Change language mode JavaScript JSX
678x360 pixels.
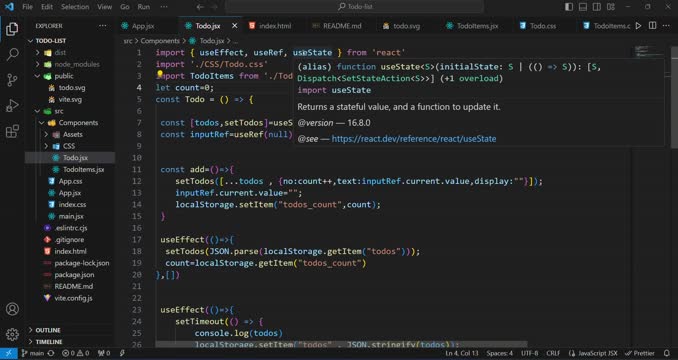click(593, 354)
